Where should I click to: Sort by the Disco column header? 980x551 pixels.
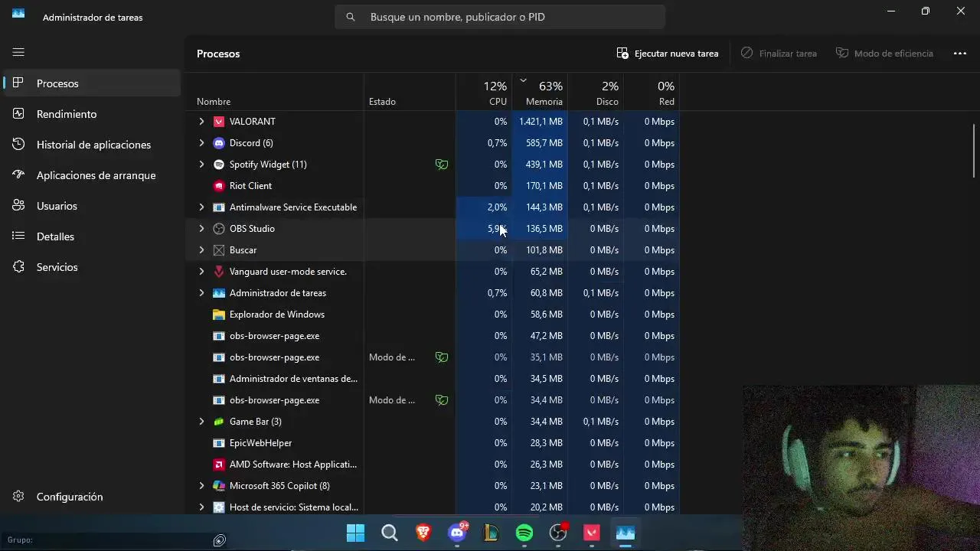[x=595, y=93]
